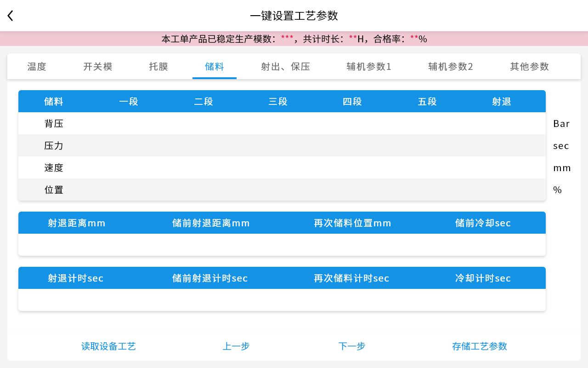The height and width of the screenshot is (368, 588).
Task: Open the 射出、保压 tab
Action: click(286, 66)
